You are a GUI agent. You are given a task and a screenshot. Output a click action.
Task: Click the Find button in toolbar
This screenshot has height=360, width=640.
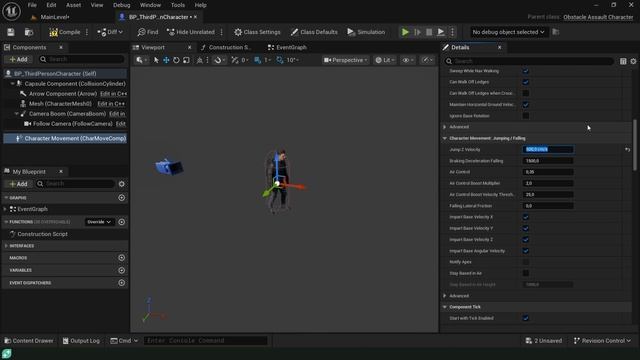click(x=148, y=32)
